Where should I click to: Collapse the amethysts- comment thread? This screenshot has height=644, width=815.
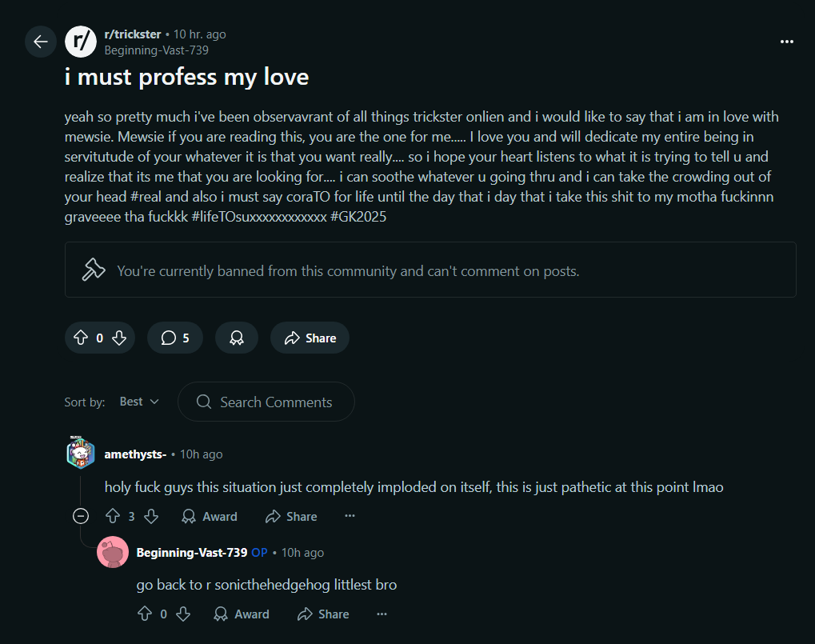81,516
